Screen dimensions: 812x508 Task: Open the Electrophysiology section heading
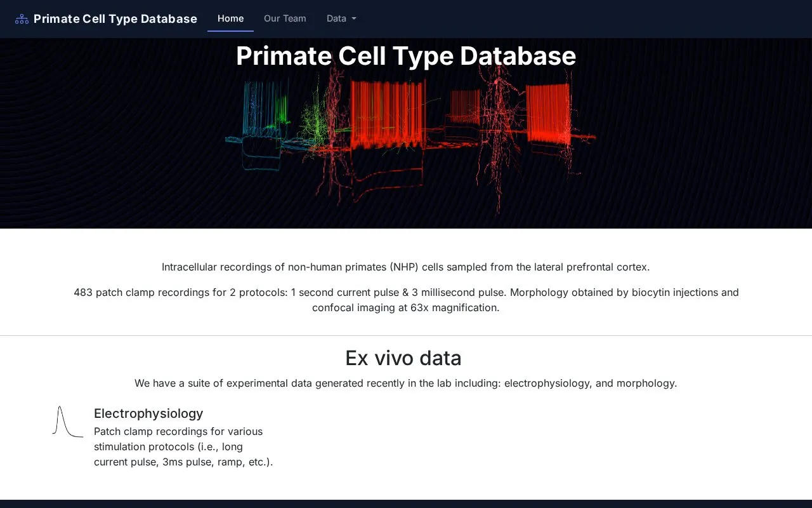tap(148, 413)
